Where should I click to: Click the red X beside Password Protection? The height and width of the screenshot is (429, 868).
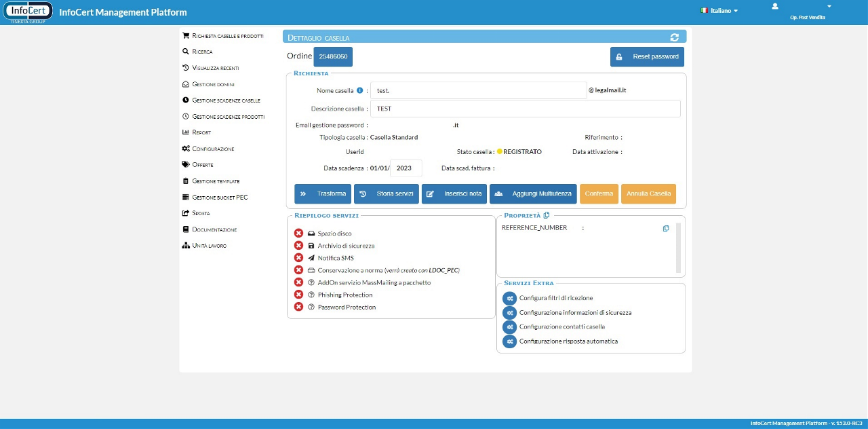[298, 307]
